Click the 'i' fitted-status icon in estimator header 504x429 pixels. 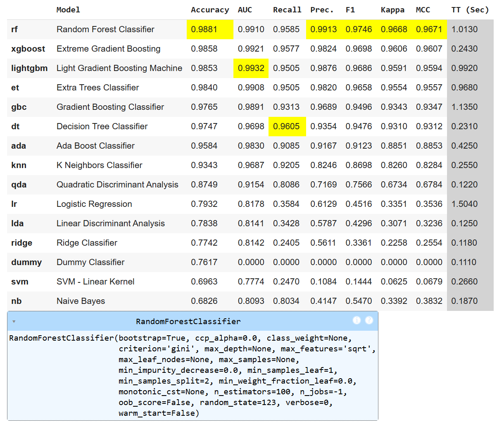357,320
